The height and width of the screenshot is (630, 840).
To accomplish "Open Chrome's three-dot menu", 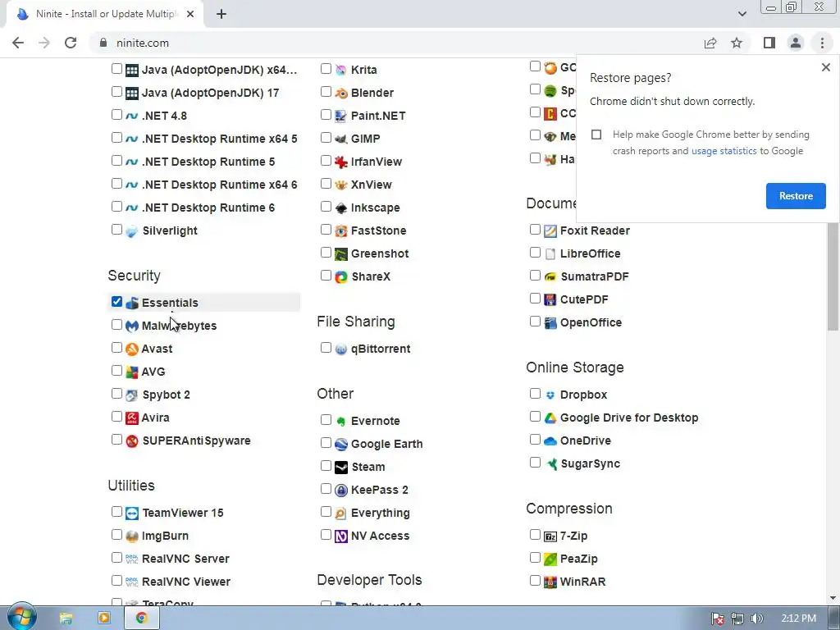I will [x=822, y=43].
